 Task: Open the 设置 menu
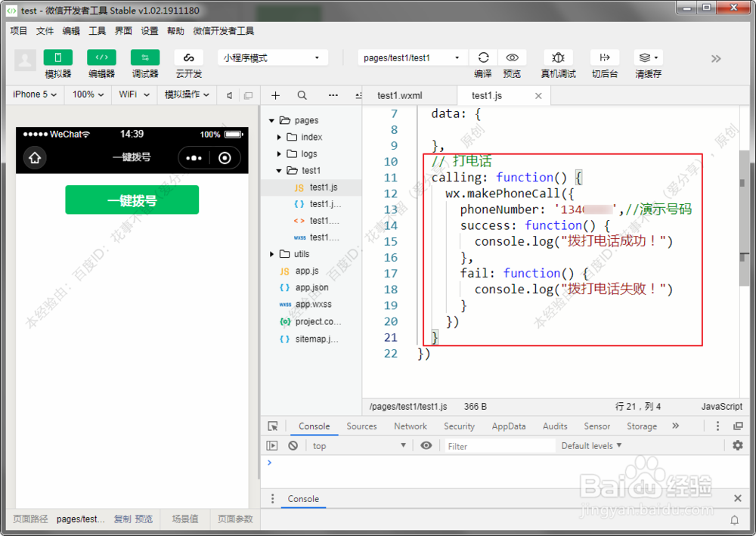[x=150, y=31]
